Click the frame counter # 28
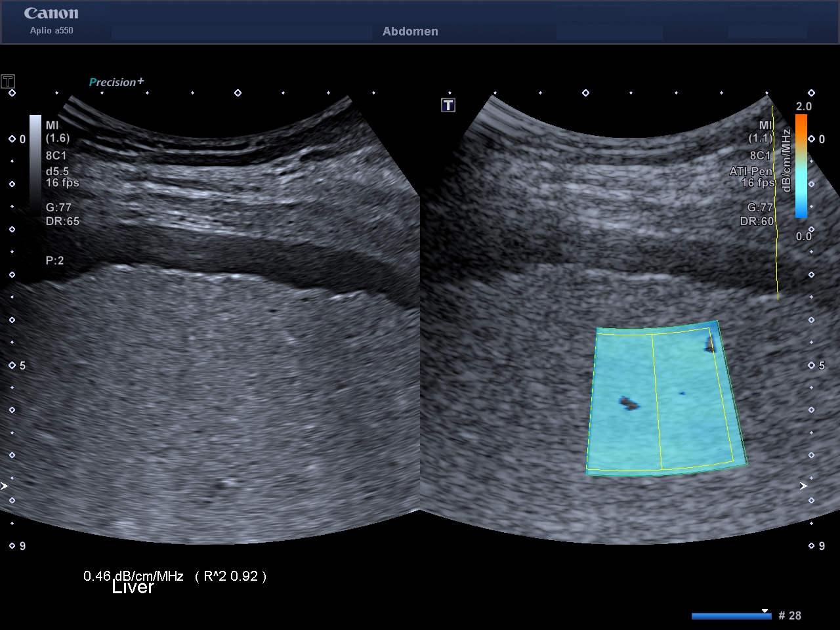 [x=789, y=616]
